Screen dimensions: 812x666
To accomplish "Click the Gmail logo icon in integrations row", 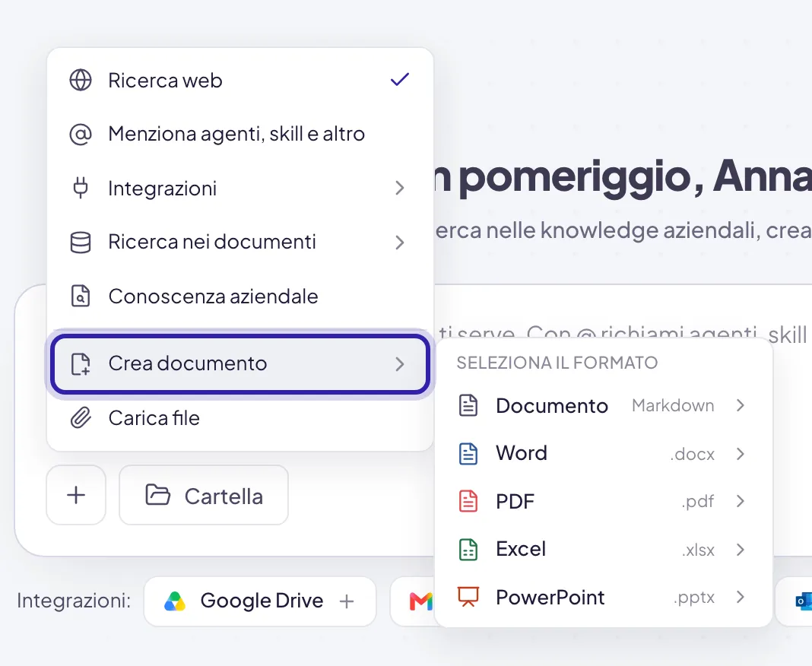I will (420, 601).
